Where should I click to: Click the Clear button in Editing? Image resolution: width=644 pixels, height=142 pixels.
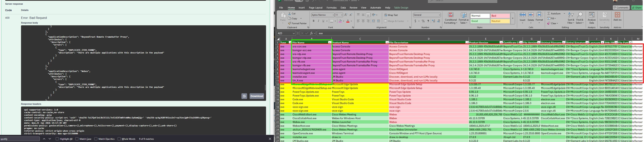(x=553, y=23)
